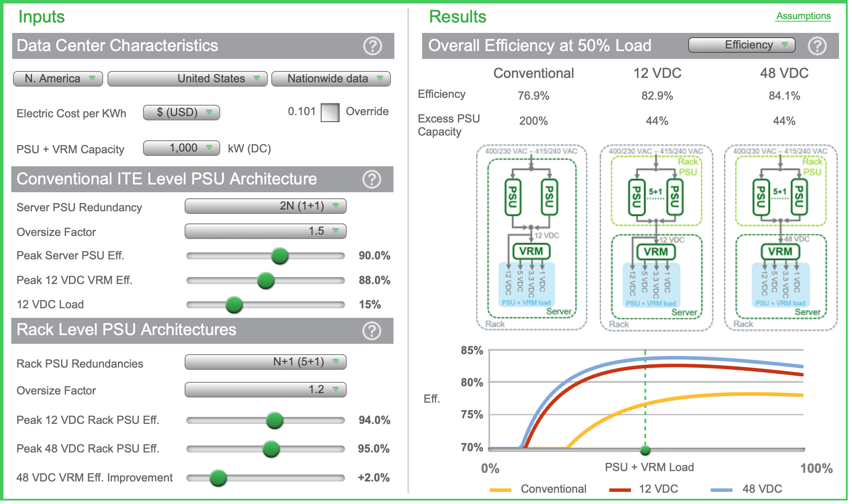
Task: Click the PSU + VRM Load chart marker
Action: tap(645, 450)
